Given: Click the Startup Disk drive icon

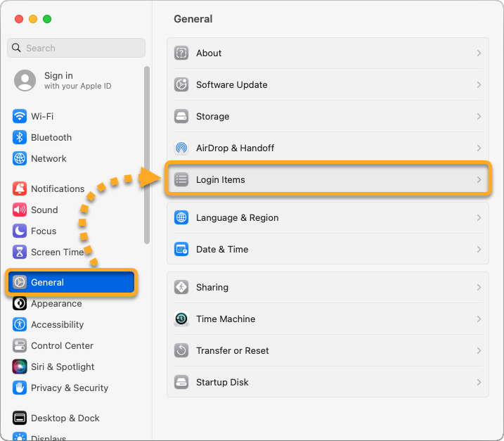Looking at the screenshot, I should click(x=181, y=382).
